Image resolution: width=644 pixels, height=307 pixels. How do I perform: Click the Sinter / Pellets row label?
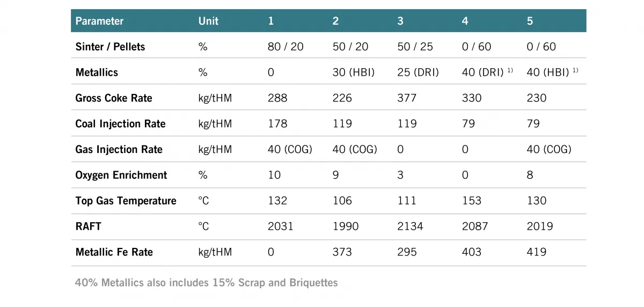(110, 47)
